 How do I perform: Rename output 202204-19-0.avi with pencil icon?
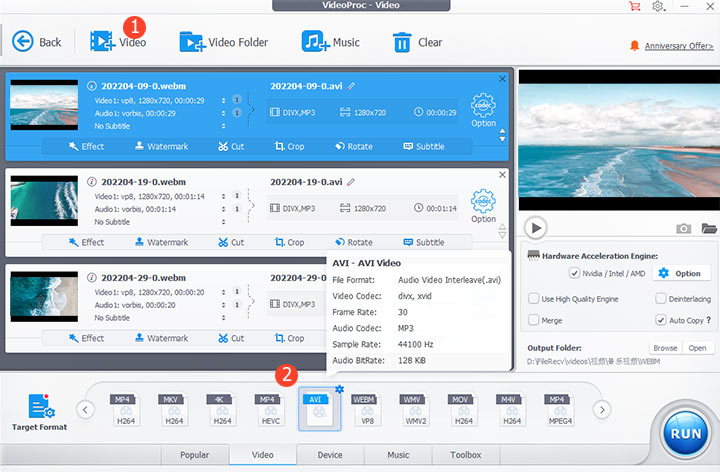coord(351,182)
